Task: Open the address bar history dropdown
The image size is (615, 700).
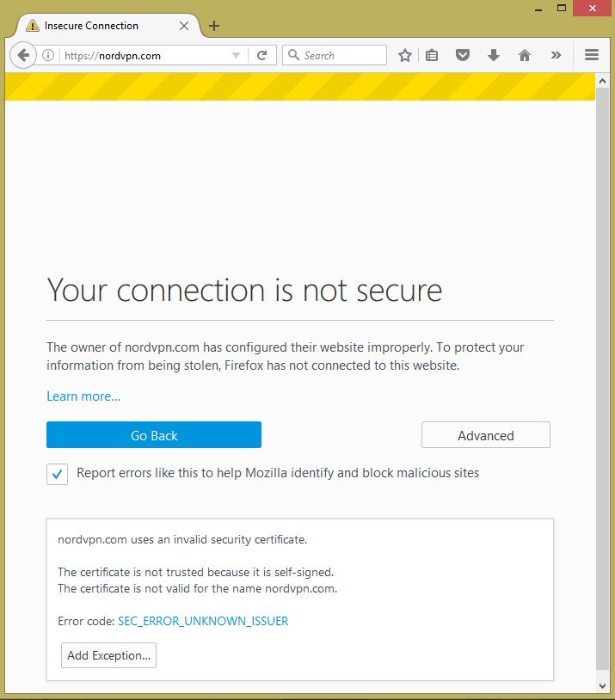Action: 237,55
